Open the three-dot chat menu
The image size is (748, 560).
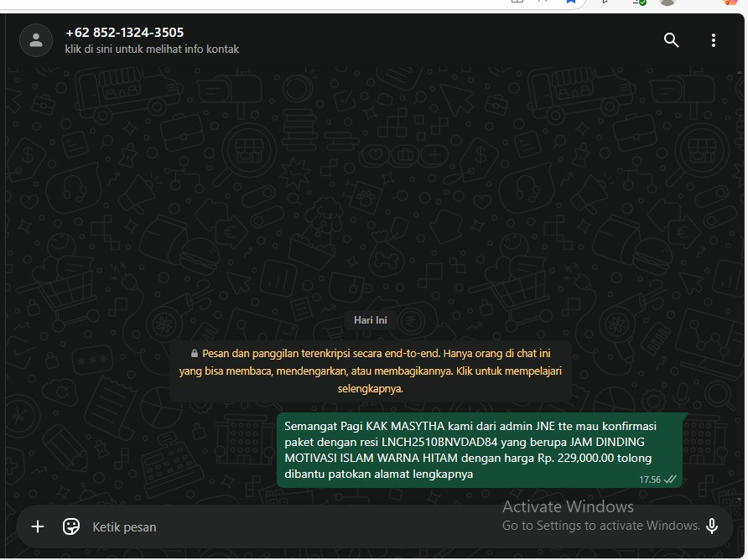click(713, 40)
